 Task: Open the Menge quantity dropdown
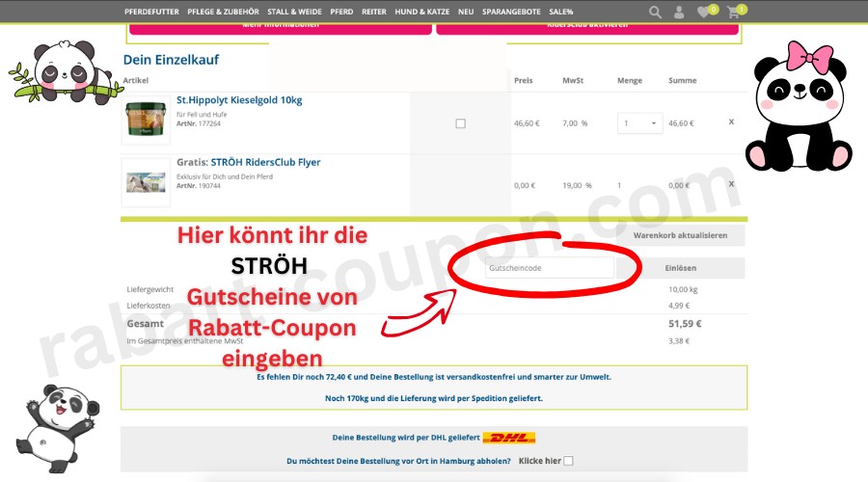pyautogui.click(x=640, y=123)
